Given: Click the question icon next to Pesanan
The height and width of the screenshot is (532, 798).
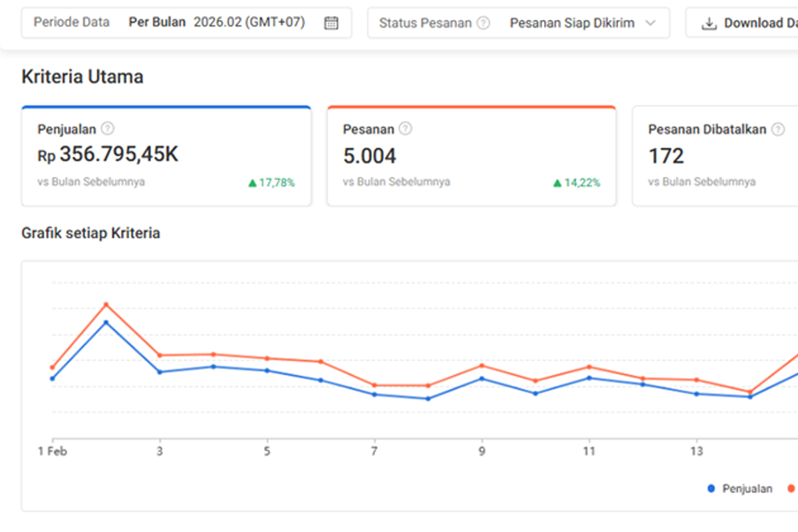Looking at the screenshot, I should pyautogui.click(x=405, y=129).
